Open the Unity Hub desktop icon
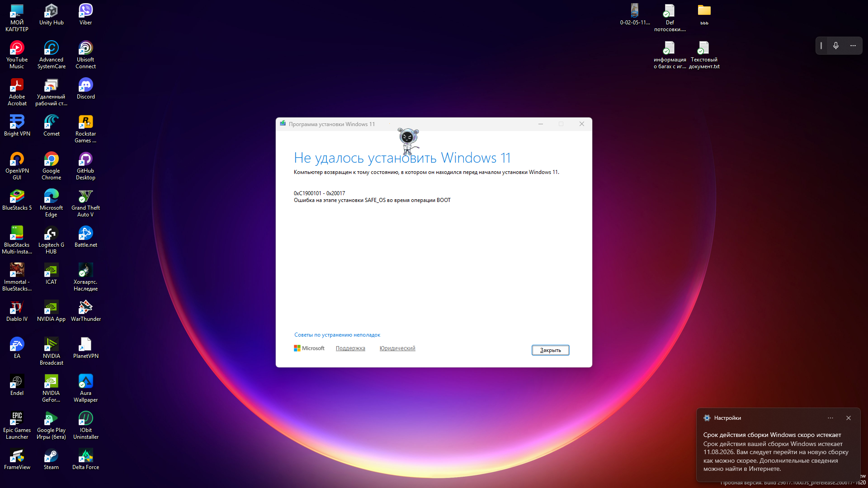This screenshot has height=488, width=868. [51, 14]
